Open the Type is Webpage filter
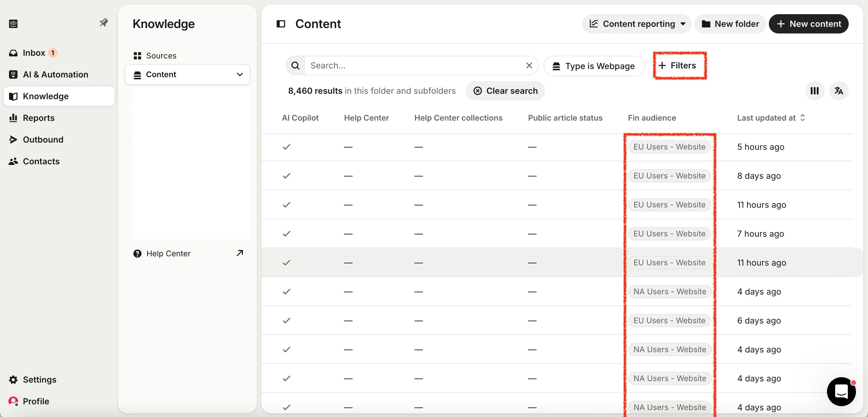Screen dimensions: 868x417 tap(594, 66)
